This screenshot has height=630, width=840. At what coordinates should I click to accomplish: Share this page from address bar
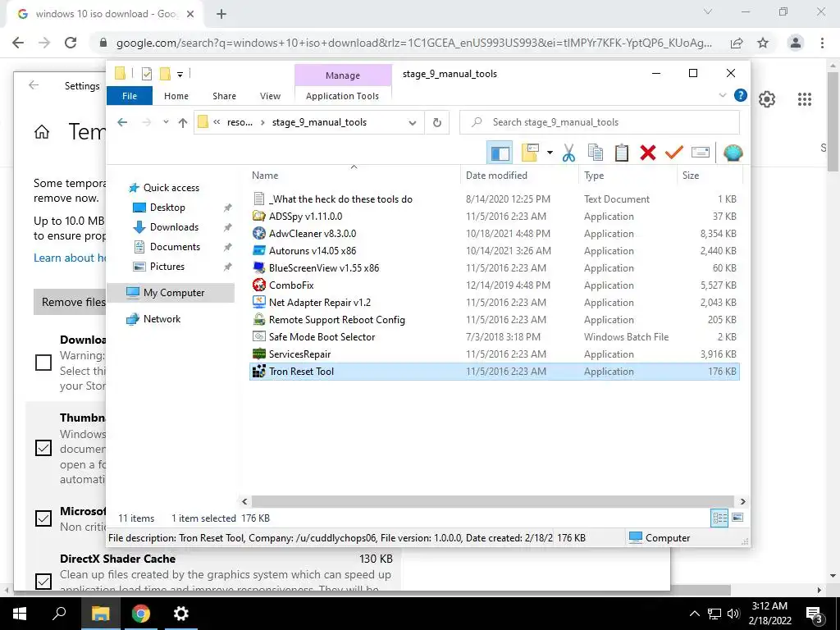tap(737, 43)
